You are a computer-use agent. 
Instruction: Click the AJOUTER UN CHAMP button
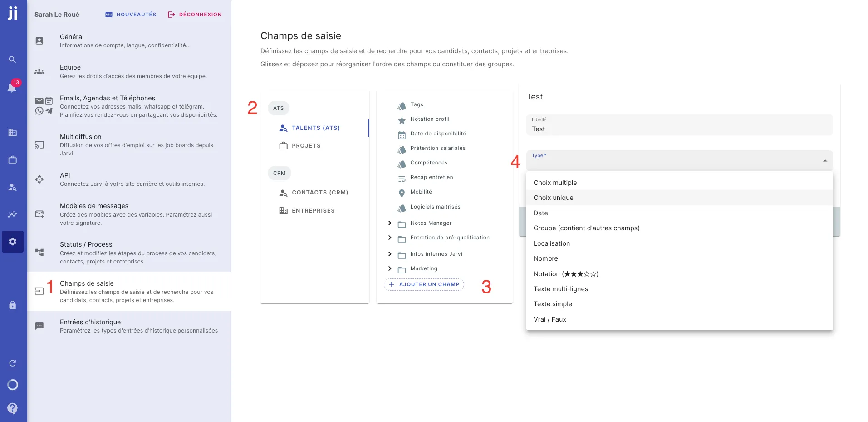click(423, 284)
